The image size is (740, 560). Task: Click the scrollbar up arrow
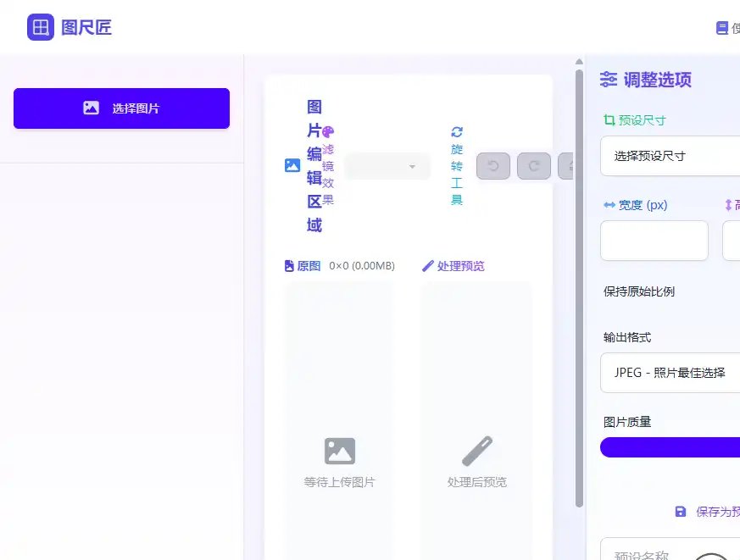click(x=579, y=62)
